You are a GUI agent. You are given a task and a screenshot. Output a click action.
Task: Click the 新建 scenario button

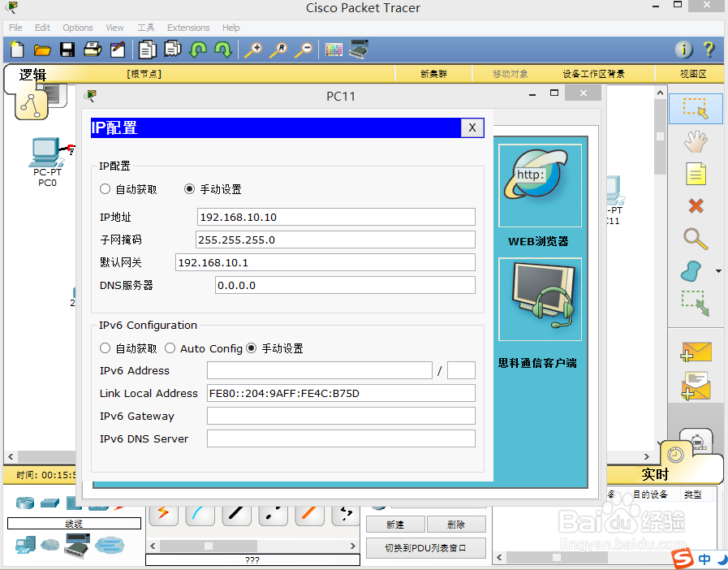tap(395, 525)
